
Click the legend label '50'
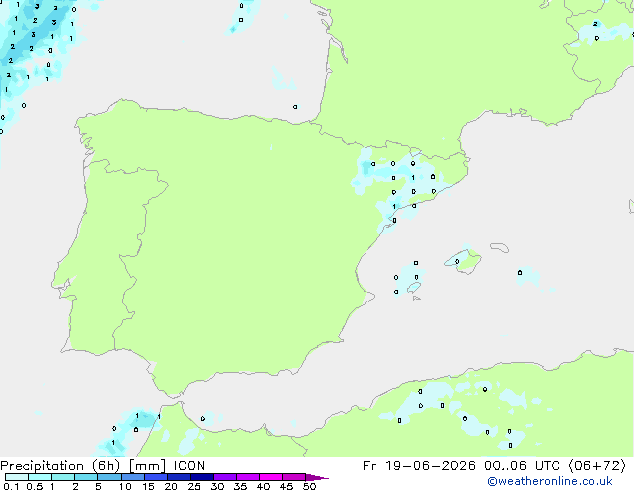tap(309, 486)
